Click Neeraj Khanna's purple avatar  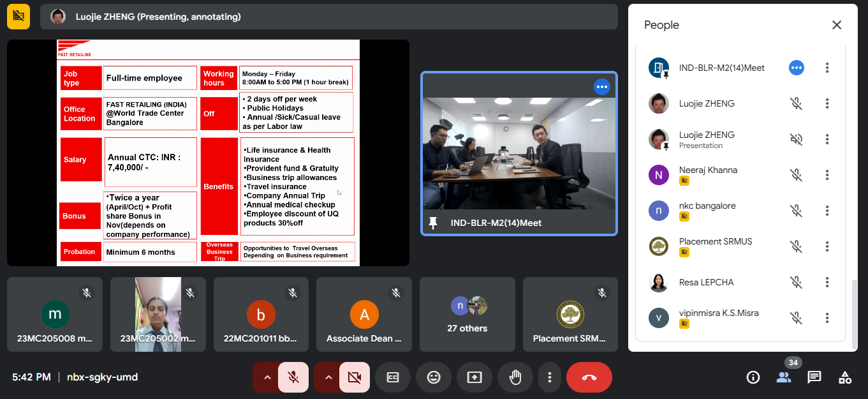coord(658,175)
